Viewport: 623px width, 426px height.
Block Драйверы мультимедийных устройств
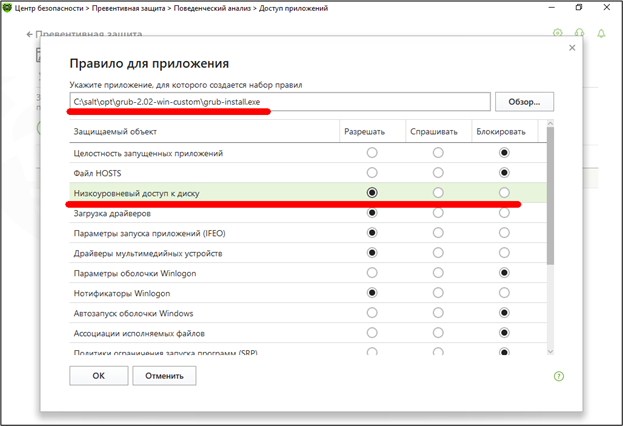pyautogui.click(x=504, y=253)
